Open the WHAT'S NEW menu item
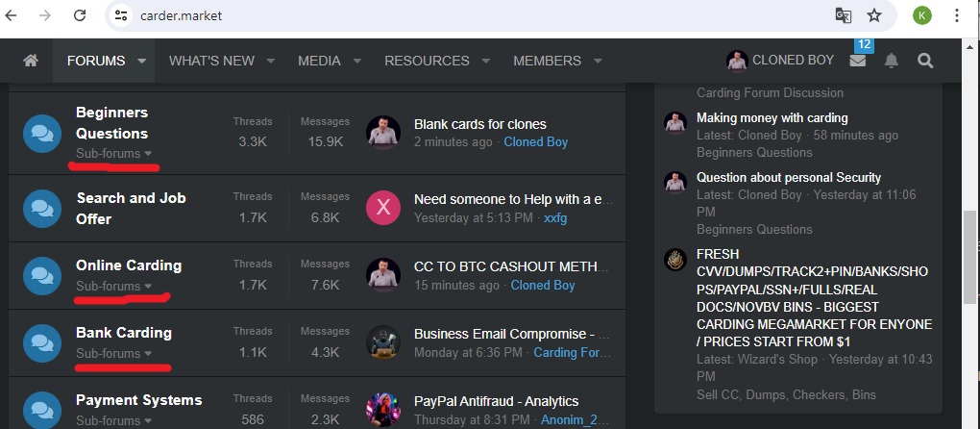The image size is (980, 429). [x=211, y=61]
